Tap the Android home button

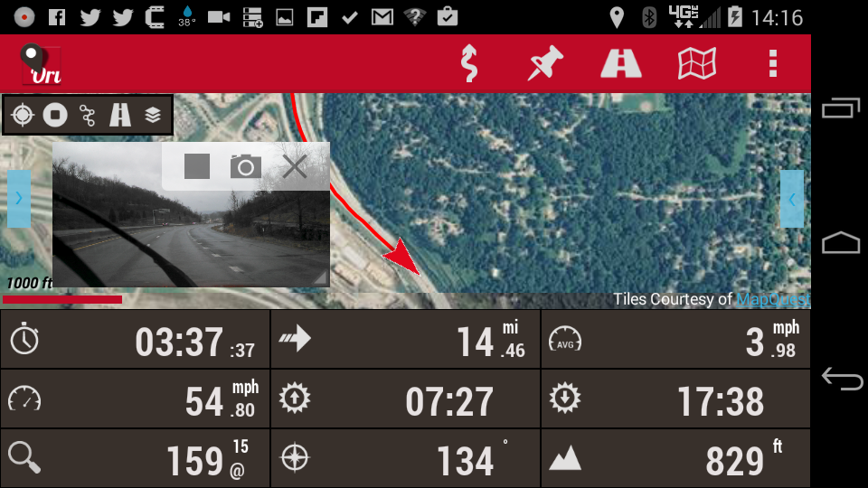[x=841, y=242]
